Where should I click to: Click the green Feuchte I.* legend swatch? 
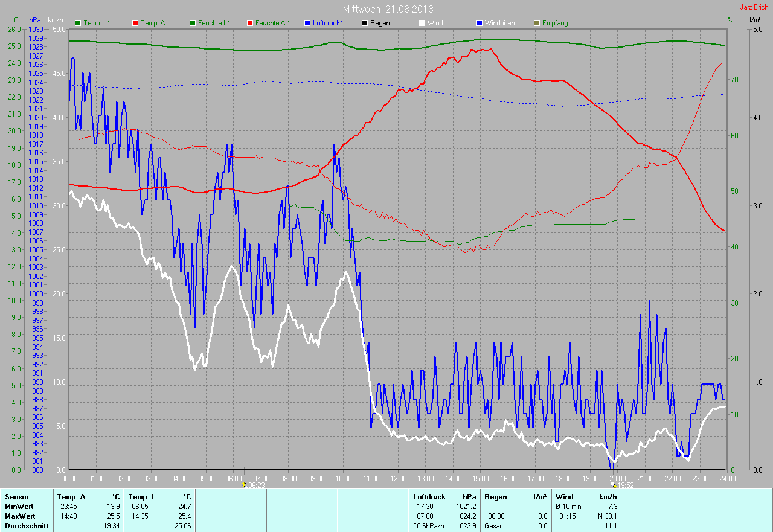192,23
